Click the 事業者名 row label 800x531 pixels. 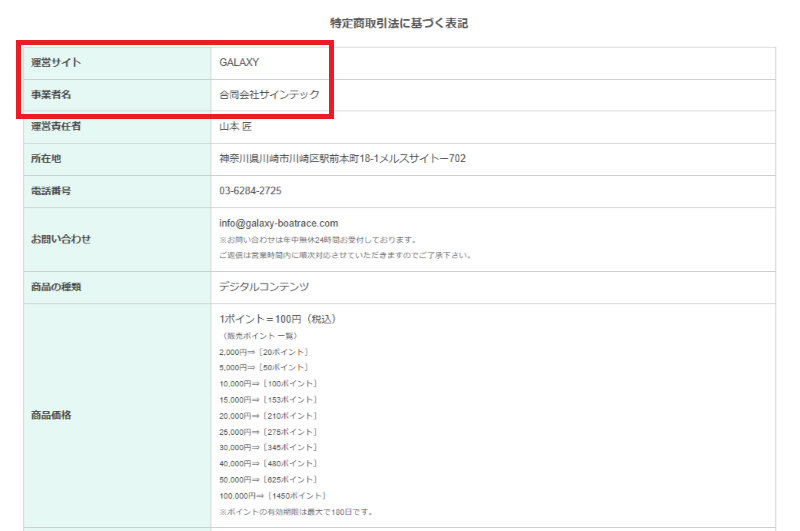pyautogui.click(x=52, y=95)
